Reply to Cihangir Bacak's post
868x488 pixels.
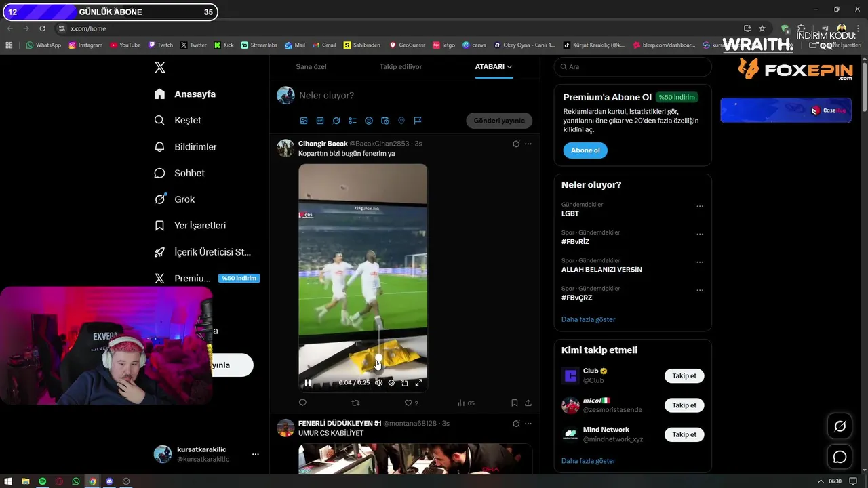tap(302, 403)
